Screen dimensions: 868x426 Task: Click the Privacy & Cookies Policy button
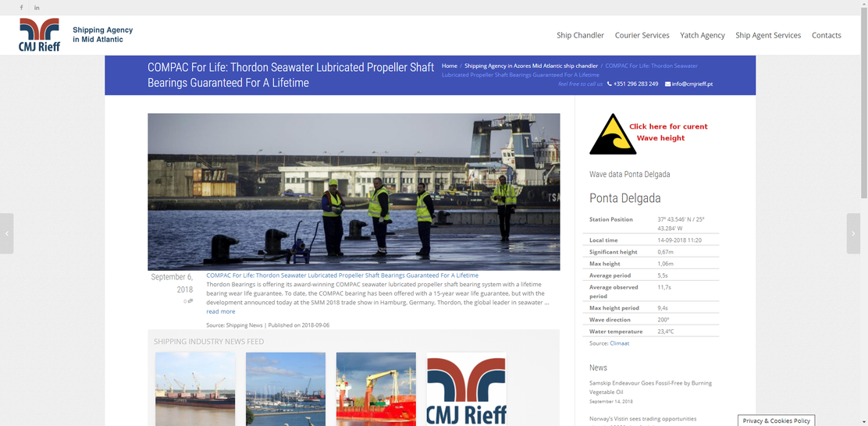[776, 421]
